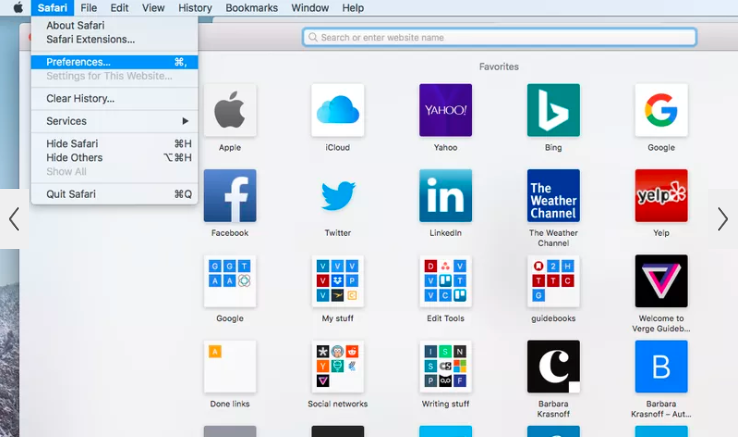Image resolution: width=738 pixels, height=437 pixels.
Task: Choose Clear History...
Action: coord(114,98)
